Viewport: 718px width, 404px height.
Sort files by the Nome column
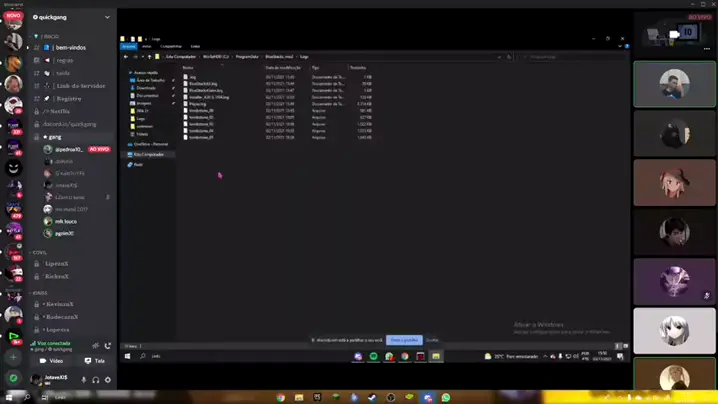(188, 68)
